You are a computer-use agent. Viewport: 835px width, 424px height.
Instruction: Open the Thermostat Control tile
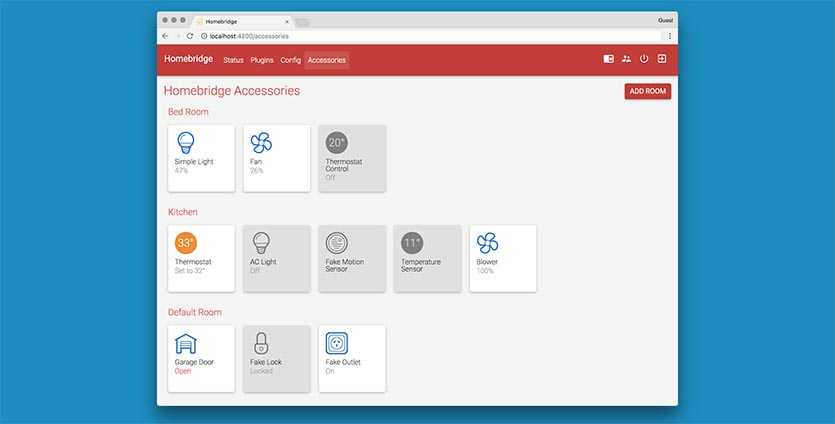[x=351, y=158]
